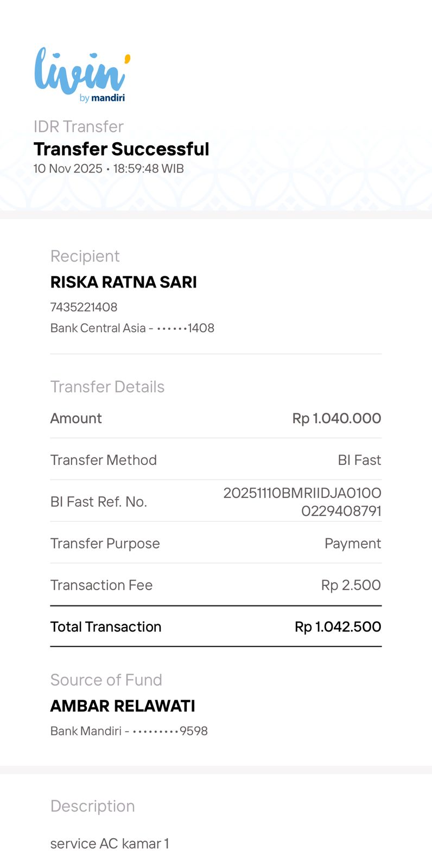Viewport: 432px width, 868px height.
Task: Click the BI Fast transfer method value
Action: click(359, 460)
